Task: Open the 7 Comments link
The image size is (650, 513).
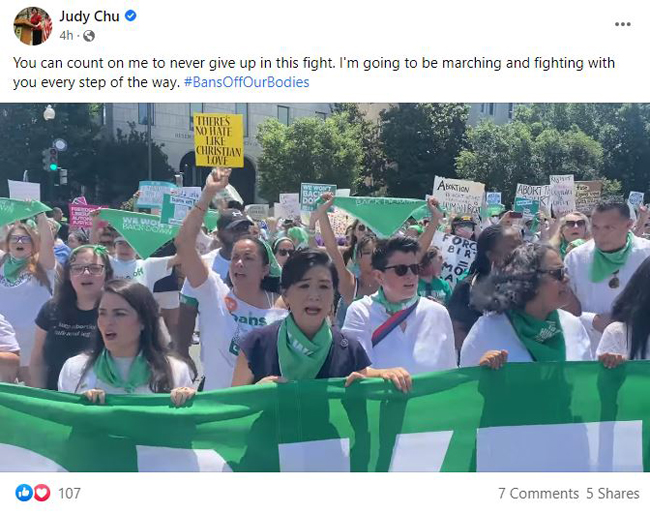Action: point(538,494)
